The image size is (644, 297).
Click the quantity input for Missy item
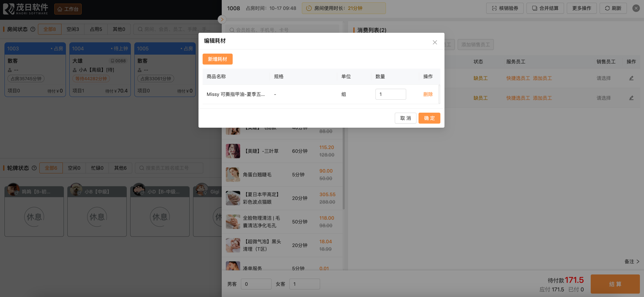(x=390, y=94)
